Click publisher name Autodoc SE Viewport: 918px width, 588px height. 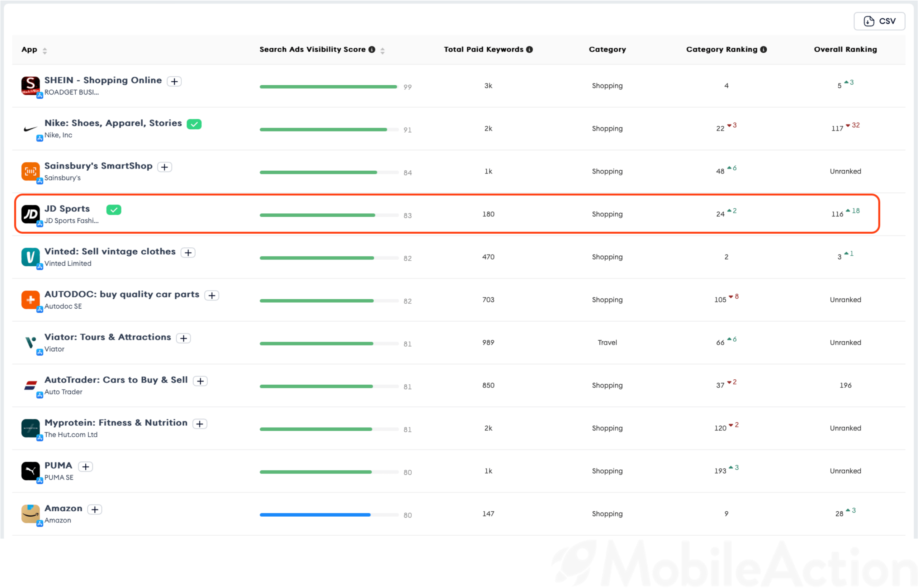(63, 306)
